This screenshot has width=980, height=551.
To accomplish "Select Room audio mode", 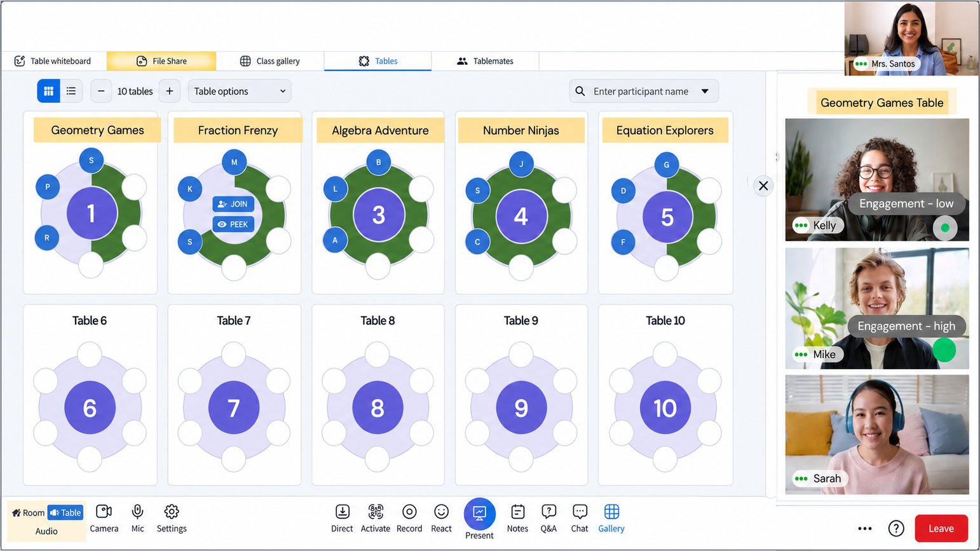I will [29, 513].
